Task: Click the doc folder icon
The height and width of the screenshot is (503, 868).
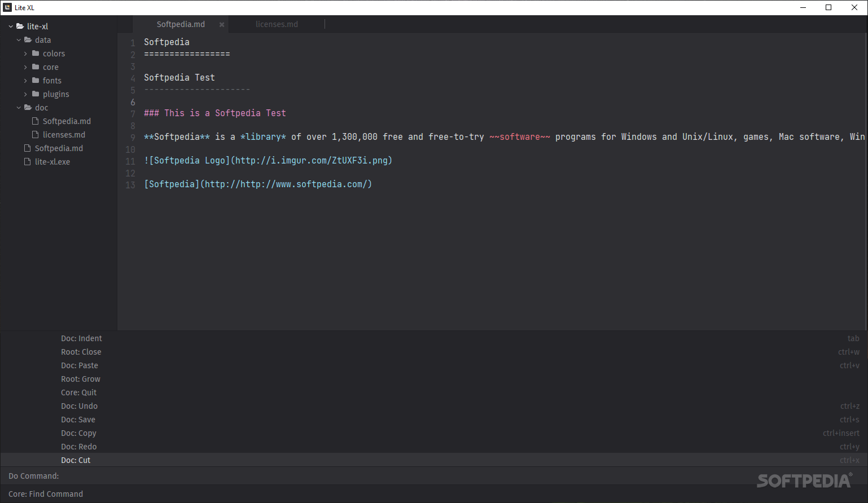Action: [x=28, y=108]
